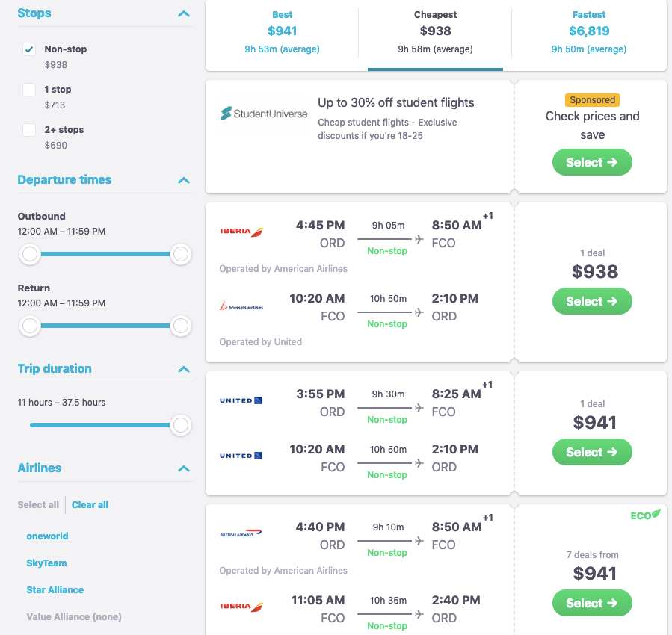672x635 pixels.
Task: Select the $938 Iberia flight deal
Action: point(591,301)
